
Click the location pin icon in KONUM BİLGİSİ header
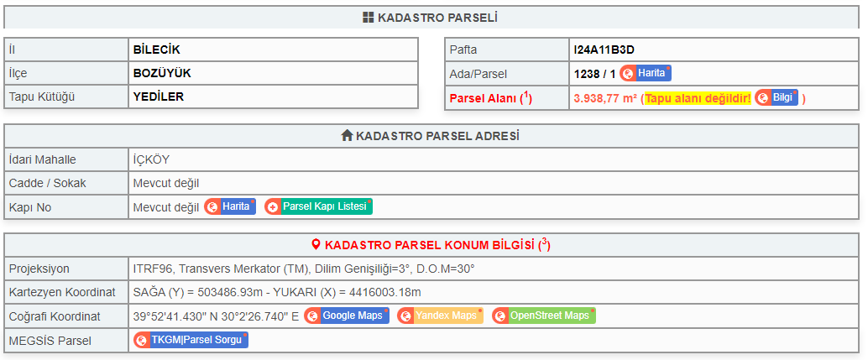pyautogui.click(x=316, y=244)
